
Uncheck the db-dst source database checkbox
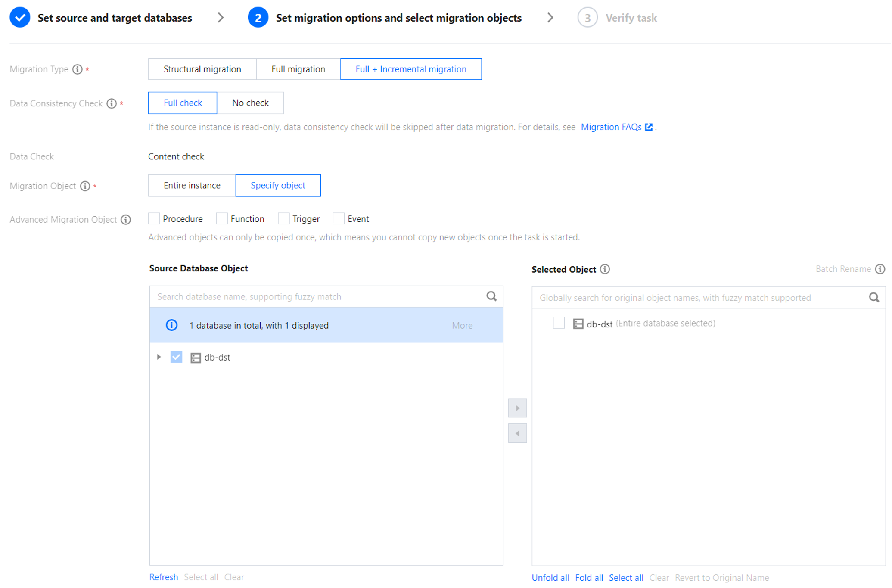176,357
